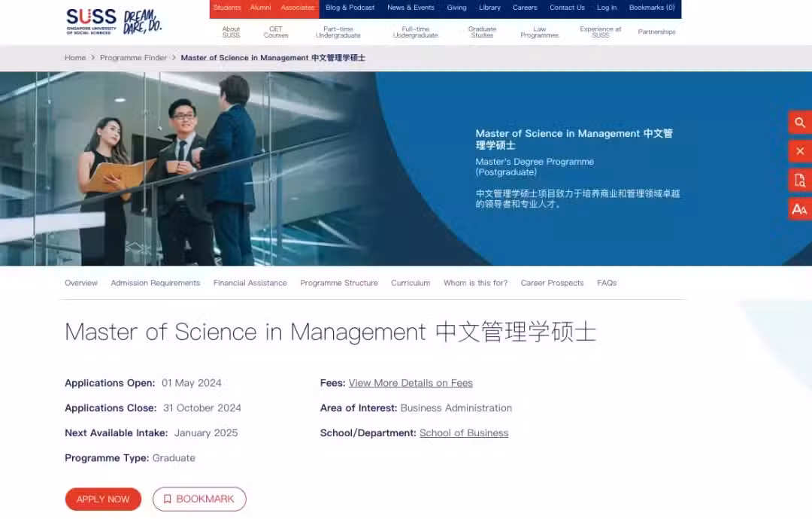Click the APPLY NOW button

103,499
